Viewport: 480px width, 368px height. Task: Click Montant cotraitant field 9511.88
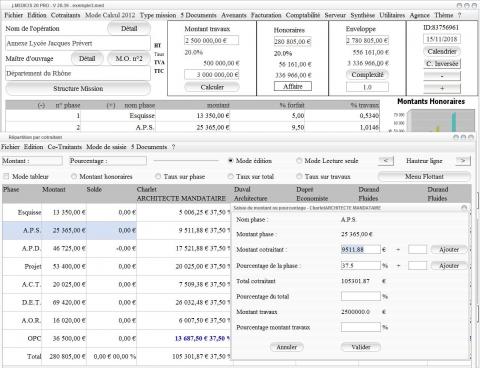[361, 249]
